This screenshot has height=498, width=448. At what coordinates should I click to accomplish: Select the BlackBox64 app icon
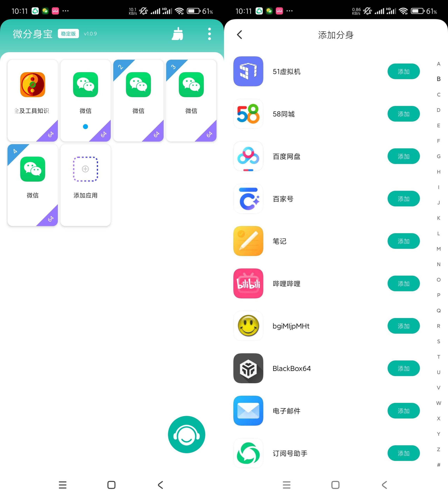pyautogui.click(x=249, y=368)
